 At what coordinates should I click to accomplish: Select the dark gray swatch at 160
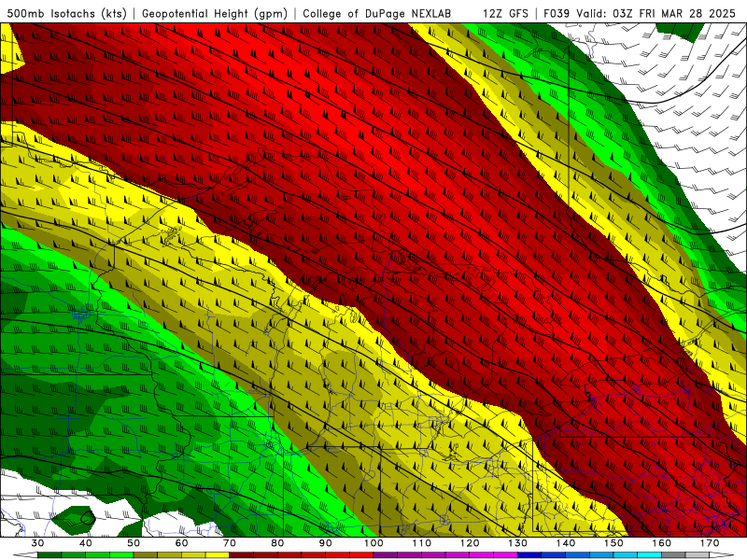pyautogui.click(x=673, y=555)
